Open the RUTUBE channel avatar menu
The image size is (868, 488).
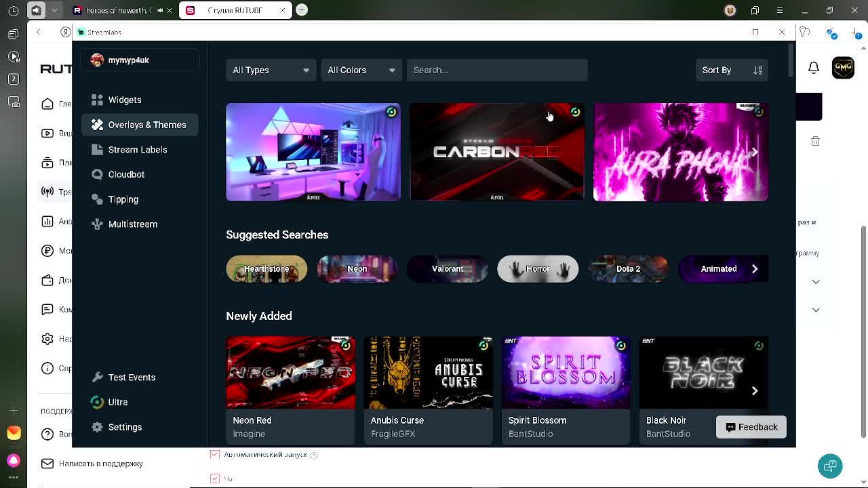843,67
